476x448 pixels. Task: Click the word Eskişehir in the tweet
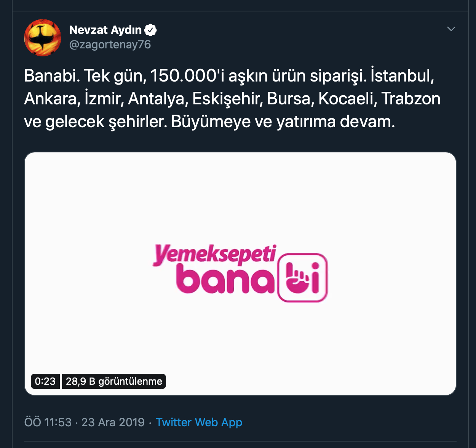click(228, 98)
